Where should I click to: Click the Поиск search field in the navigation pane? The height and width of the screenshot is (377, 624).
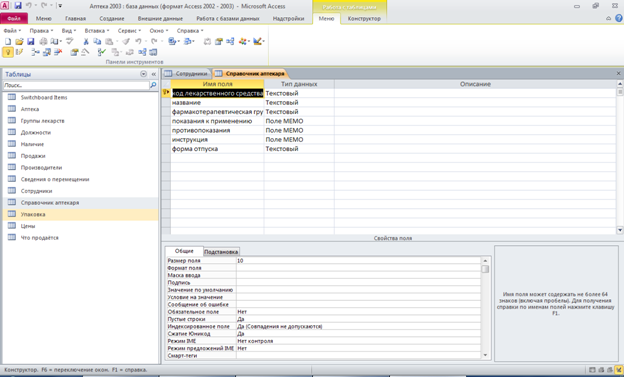[76, 85]
